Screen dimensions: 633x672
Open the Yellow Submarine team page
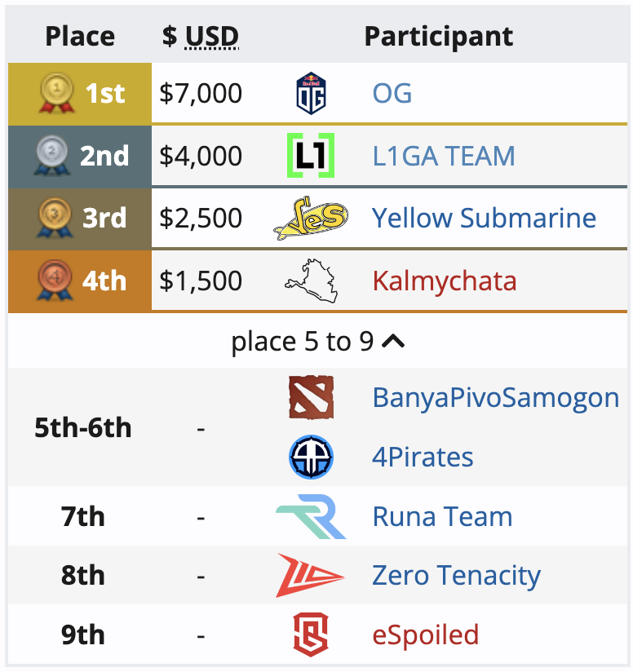tap(484, 218)
